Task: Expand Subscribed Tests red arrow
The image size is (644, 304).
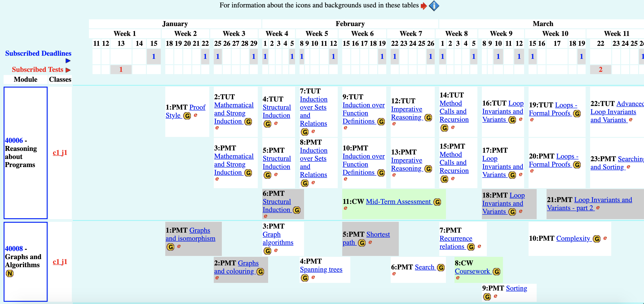Action: (x=68, y=70)
